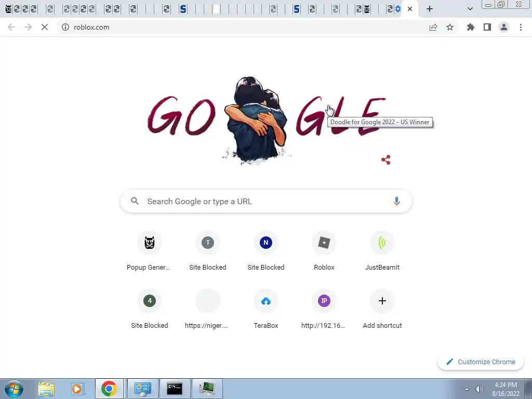Open the http://192.16... shortcut

point(324,310)
